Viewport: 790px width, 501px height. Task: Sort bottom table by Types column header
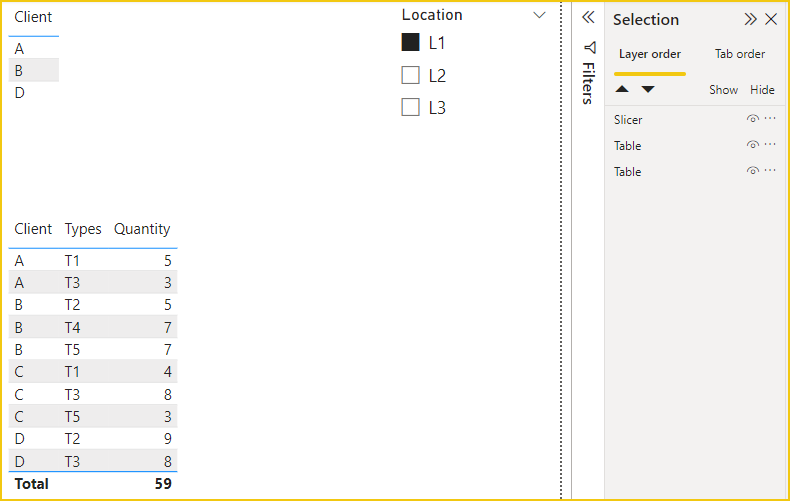click(83, 229)
